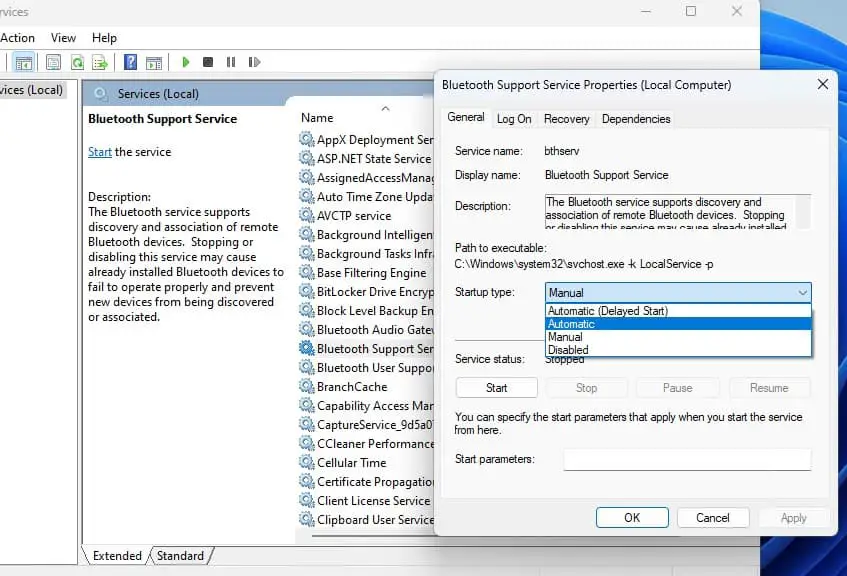Open the Startup type combo box
The image size is (847, 576).
tap(678, 292)
